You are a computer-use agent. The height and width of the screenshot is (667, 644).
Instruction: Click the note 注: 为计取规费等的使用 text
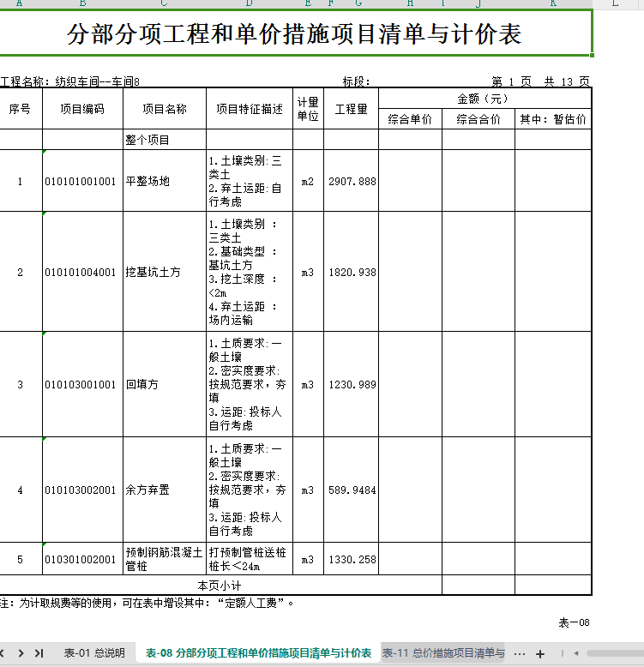147,603
